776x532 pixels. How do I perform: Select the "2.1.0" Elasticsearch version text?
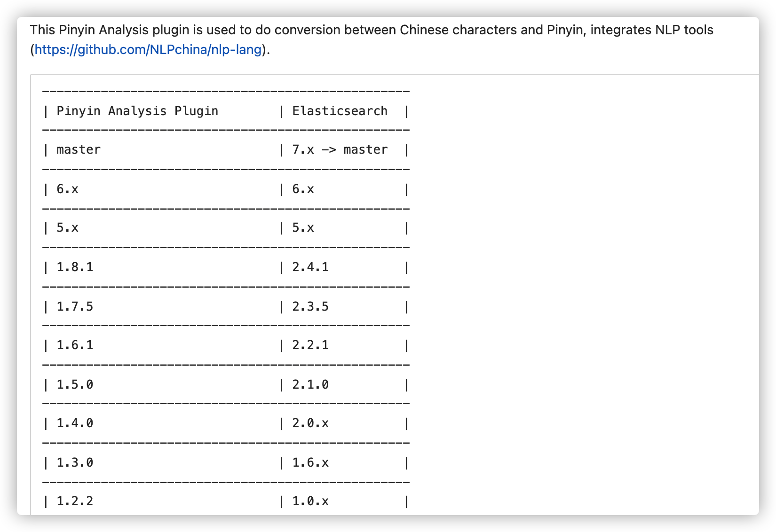click(x=310, y=385)
